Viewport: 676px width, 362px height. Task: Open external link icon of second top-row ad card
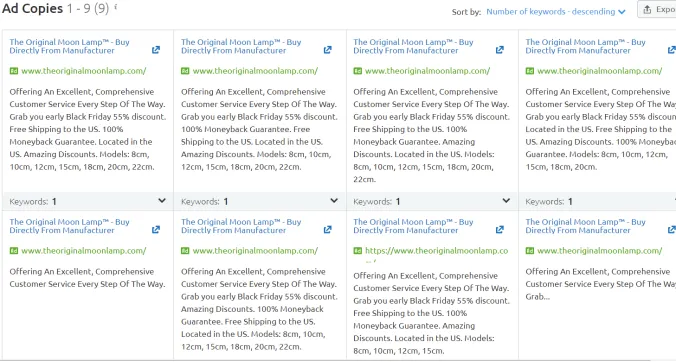point(328,50)
